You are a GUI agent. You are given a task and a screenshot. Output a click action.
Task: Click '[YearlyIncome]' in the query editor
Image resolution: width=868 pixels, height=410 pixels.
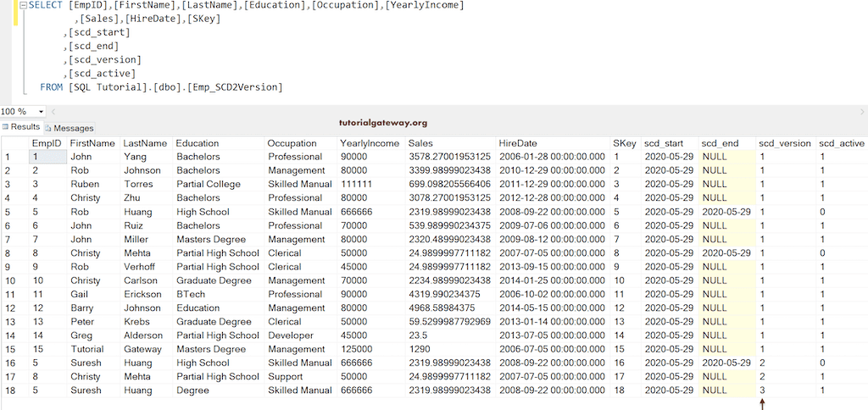tap(424, 6)
